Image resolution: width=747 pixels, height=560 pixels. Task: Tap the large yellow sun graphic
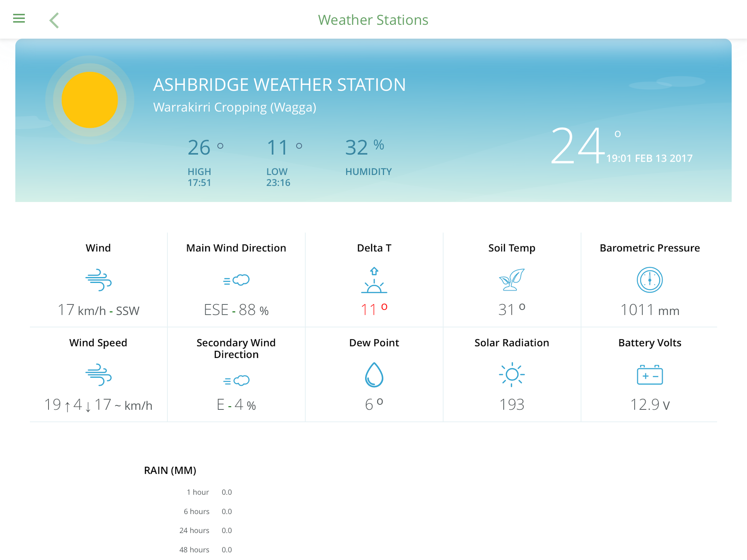click(x=90, y=100)
